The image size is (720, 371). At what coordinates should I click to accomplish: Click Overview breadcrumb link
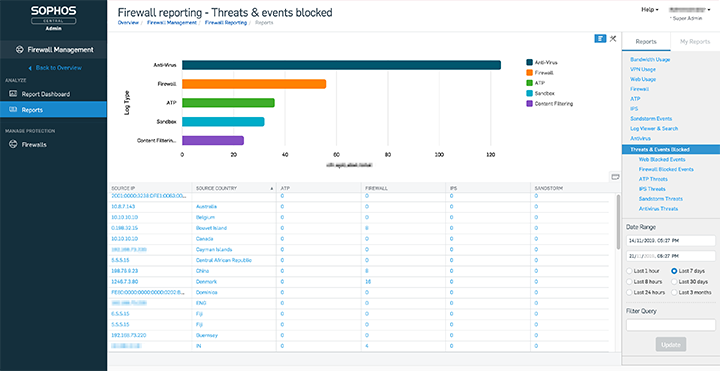click(128, 22)
